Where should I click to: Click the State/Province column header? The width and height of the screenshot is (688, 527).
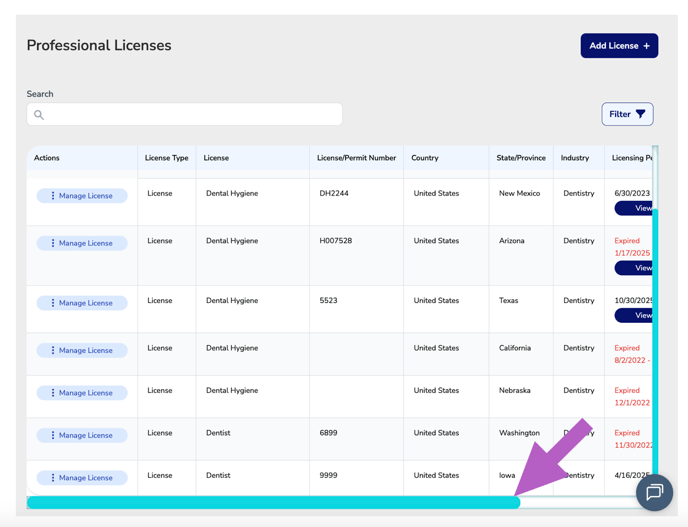click(520, 158)
